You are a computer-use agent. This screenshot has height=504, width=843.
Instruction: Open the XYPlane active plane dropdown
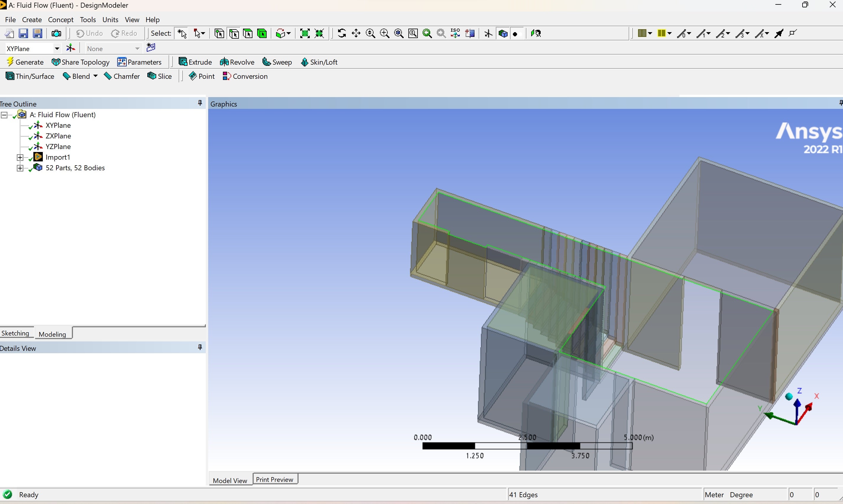(x=57, y=49)
